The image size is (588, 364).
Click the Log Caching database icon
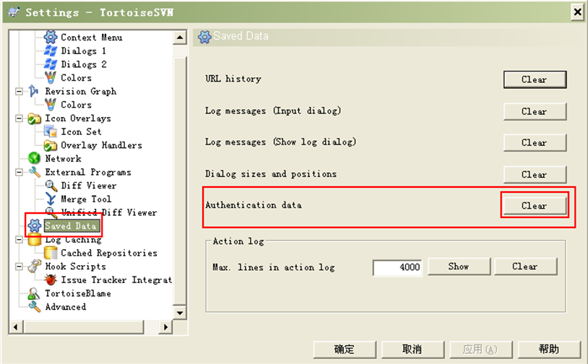[34, 240]
